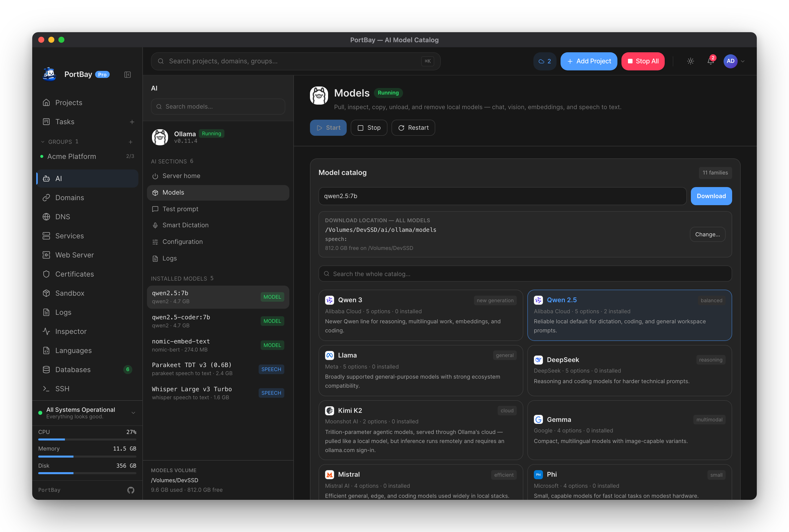Click the Gemma Google icon
Viewport: 789px width, 532px height.
(x=538, y=419)
